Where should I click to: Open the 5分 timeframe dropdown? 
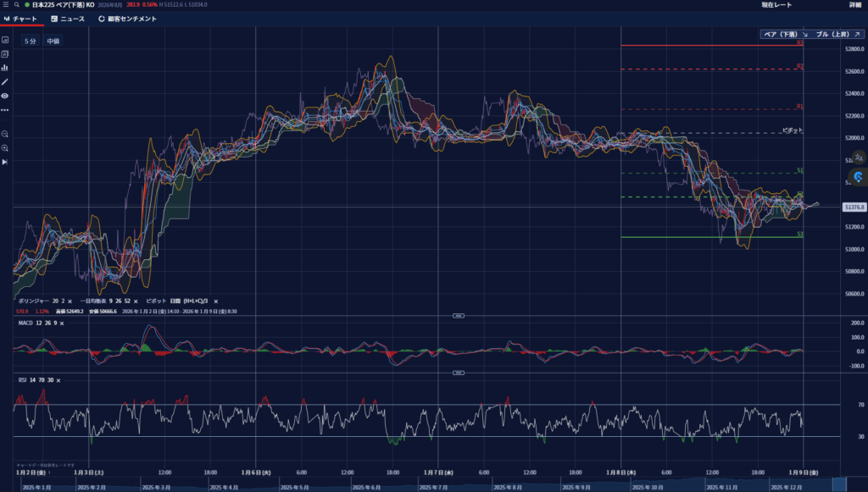coord(30,41)
